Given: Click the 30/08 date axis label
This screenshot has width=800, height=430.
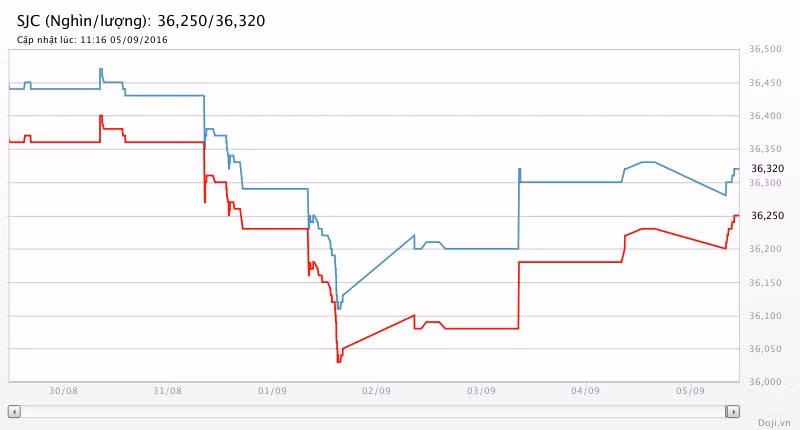Looking at the screenshot, I should coord(63,391).
